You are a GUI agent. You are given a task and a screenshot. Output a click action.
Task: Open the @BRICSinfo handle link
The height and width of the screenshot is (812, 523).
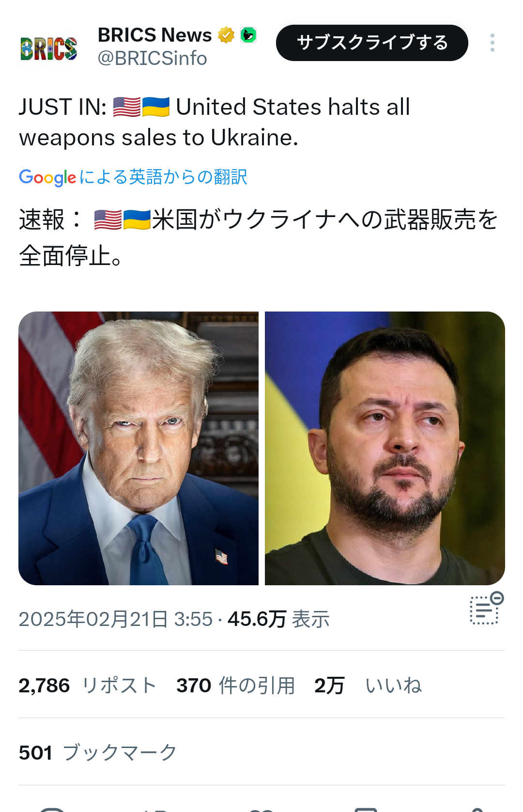153,58
